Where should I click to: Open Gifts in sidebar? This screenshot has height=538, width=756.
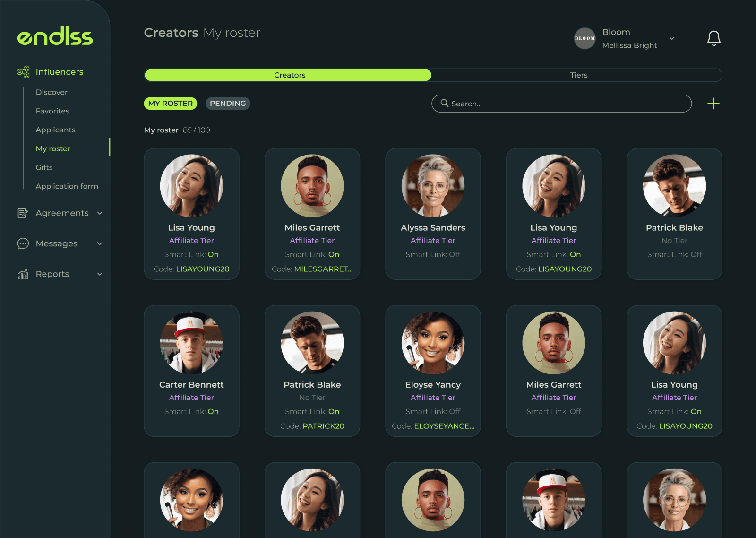pyautogui.click(x=44, y=167)
